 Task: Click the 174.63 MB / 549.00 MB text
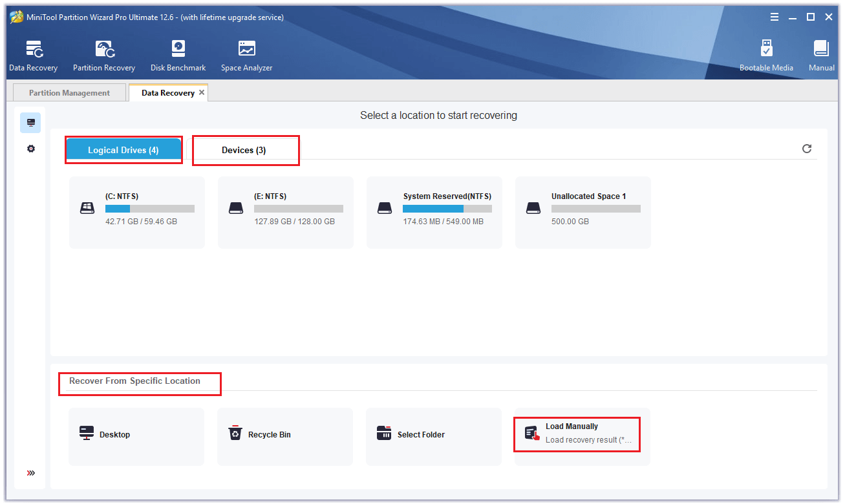coord(443,222)
